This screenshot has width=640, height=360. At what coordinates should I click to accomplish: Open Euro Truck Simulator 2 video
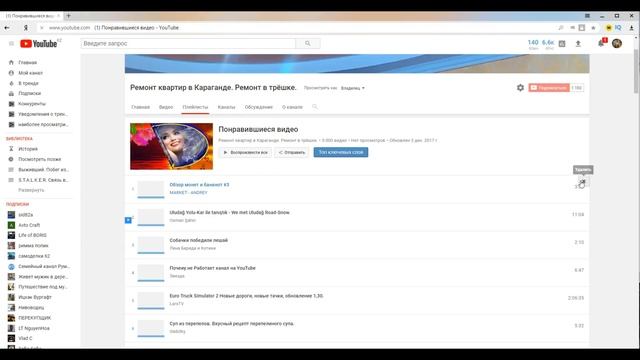coord(246,296)
